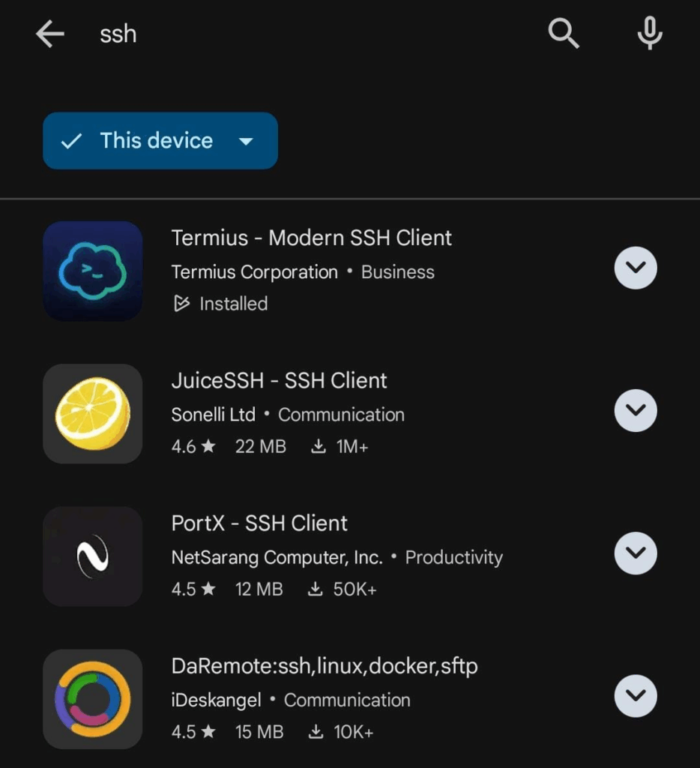Expand the PortX entry chevron
The width and height of the screenshot is (700, 768).
coord(636,553)
